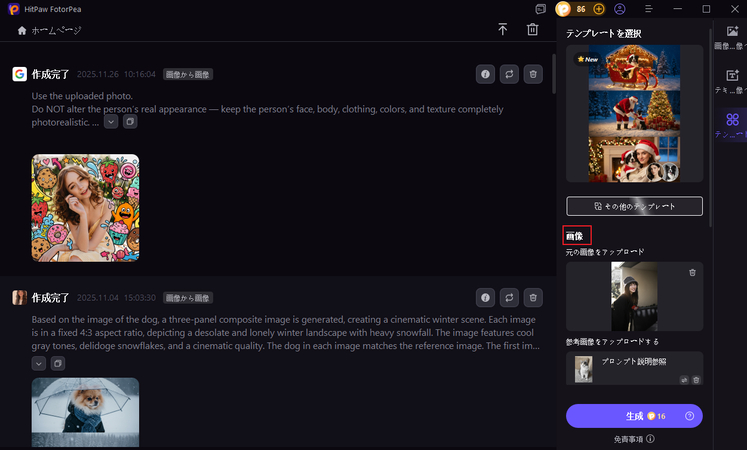This screenshot has width=747, height=450.
Task: Click the ホームページ home icon
Action: pos(22,30)
